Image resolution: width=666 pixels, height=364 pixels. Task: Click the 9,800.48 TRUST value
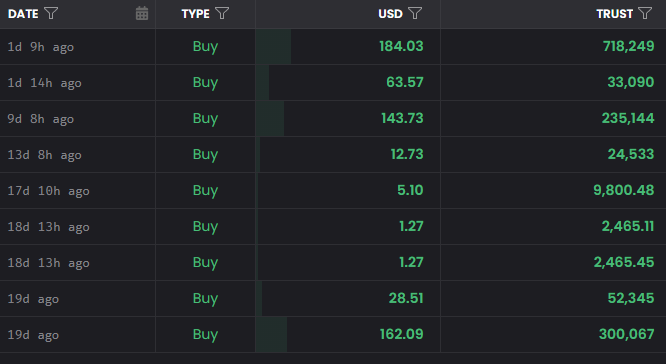(624, 190)
